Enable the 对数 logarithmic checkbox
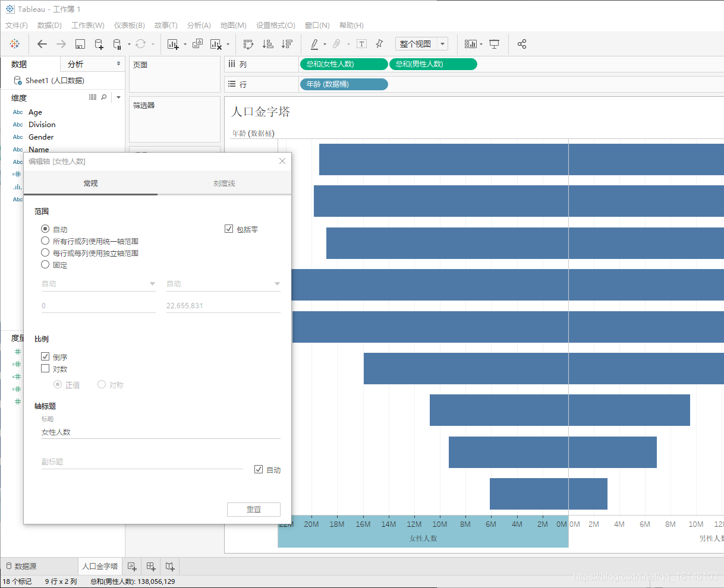 [45, 368]
